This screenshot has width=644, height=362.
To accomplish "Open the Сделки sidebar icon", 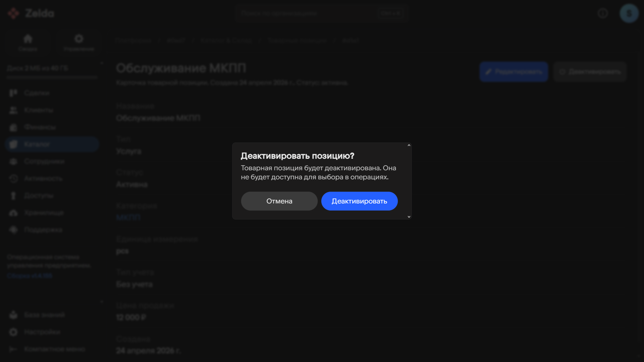I will pos(13,93).
